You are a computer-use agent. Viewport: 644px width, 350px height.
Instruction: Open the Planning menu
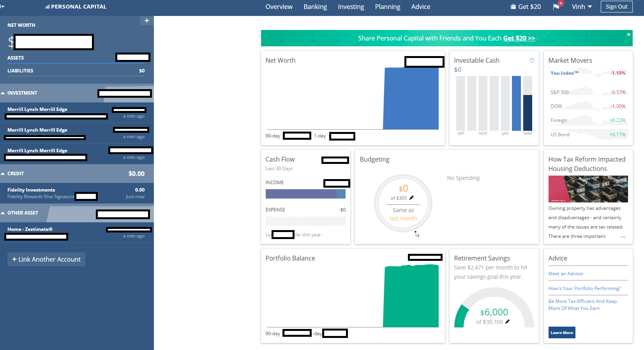pyautogui.click(x=388, y=7)
